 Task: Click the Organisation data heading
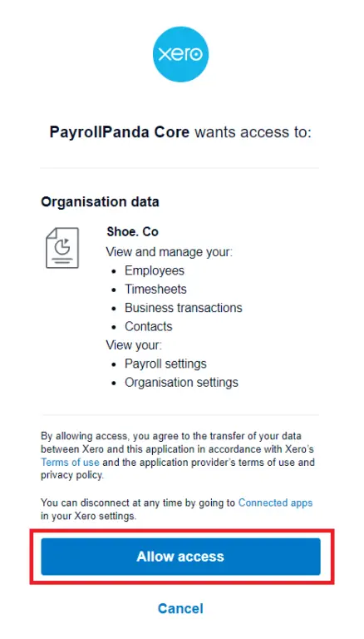(100, 201)
